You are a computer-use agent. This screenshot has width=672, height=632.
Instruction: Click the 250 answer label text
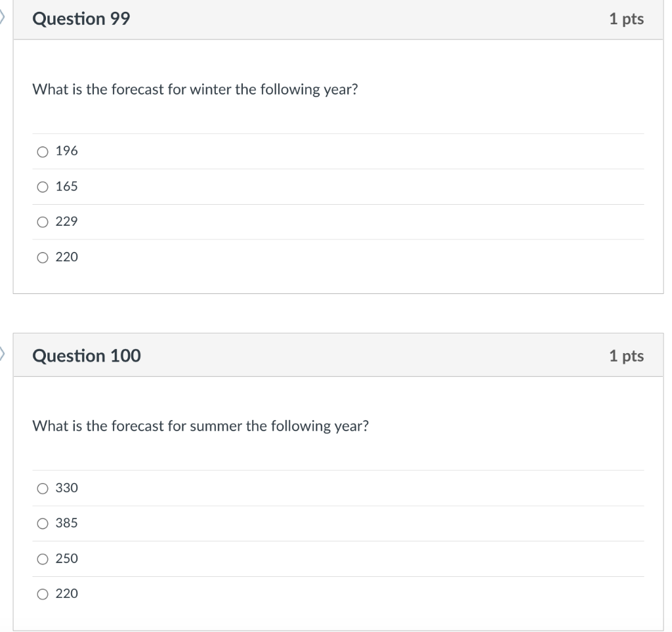(x=67, y=558)
